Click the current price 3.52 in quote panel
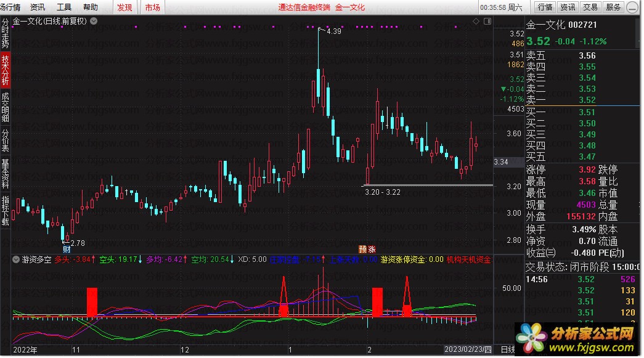 (538, 41)
